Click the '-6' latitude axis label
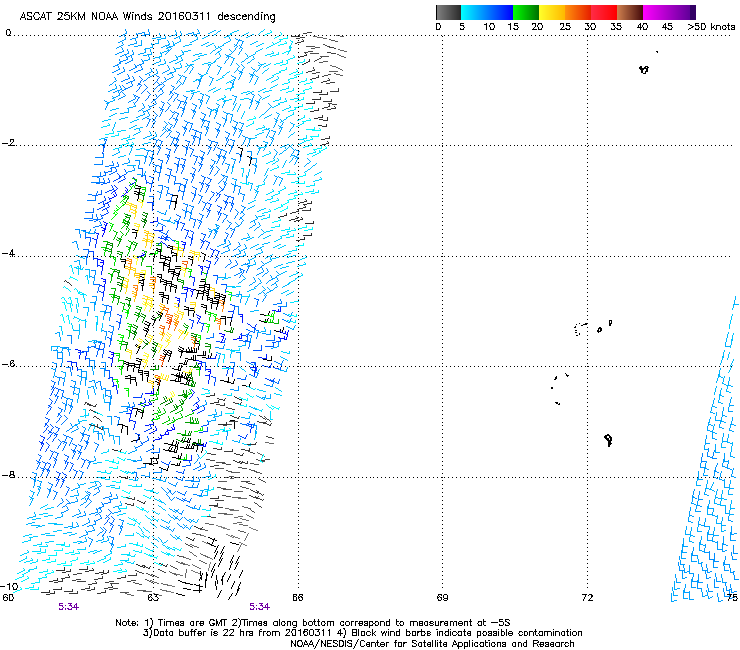The width and height of the screenshot is (740, 650). [8, 364]
